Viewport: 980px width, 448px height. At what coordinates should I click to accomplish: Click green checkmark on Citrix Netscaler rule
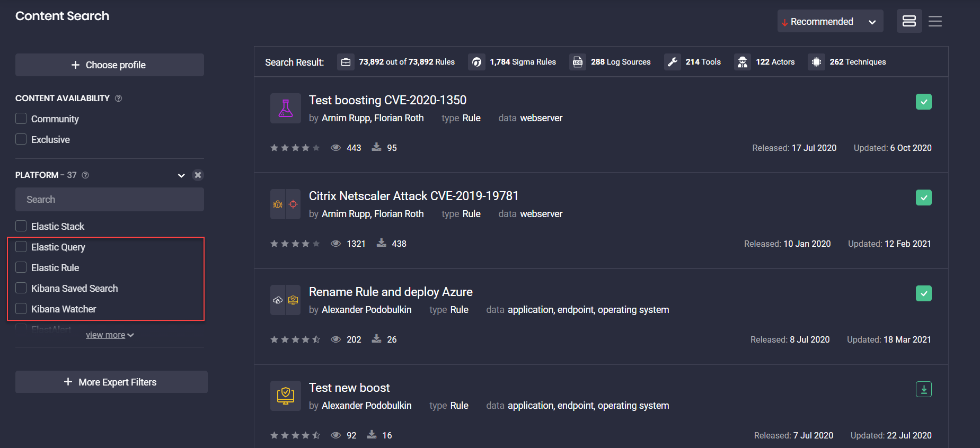point(923,198)
